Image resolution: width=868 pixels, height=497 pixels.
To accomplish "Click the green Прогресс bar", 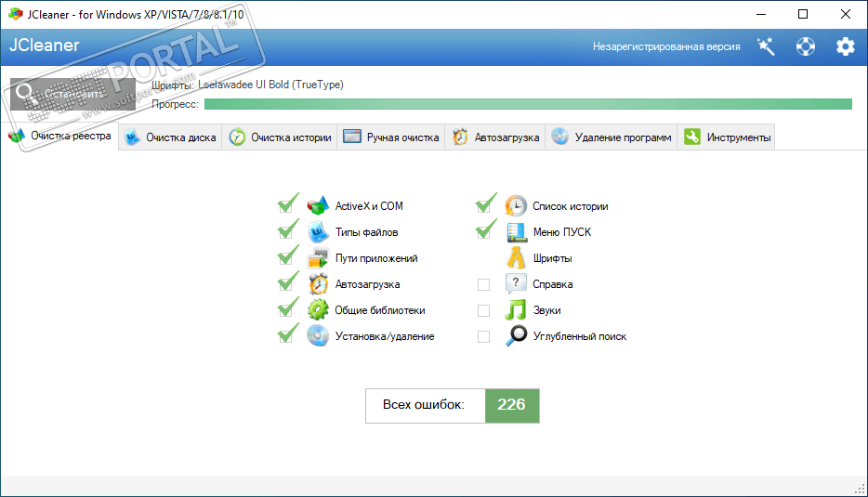I will tap(528, 104).
